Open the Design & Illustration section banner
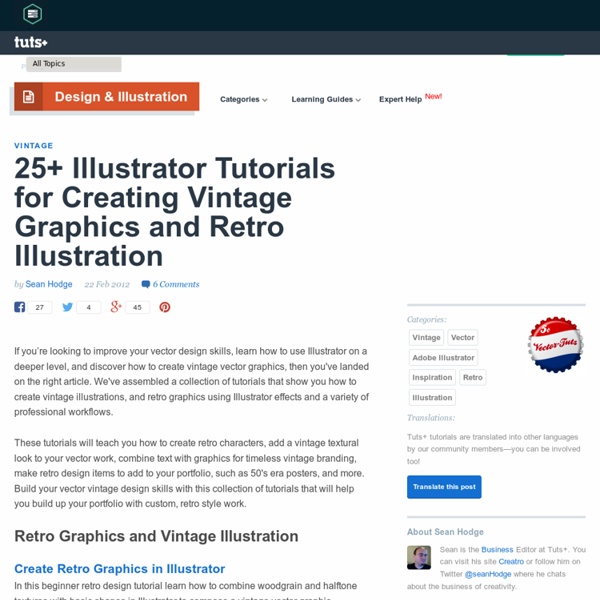 (106, 96)
